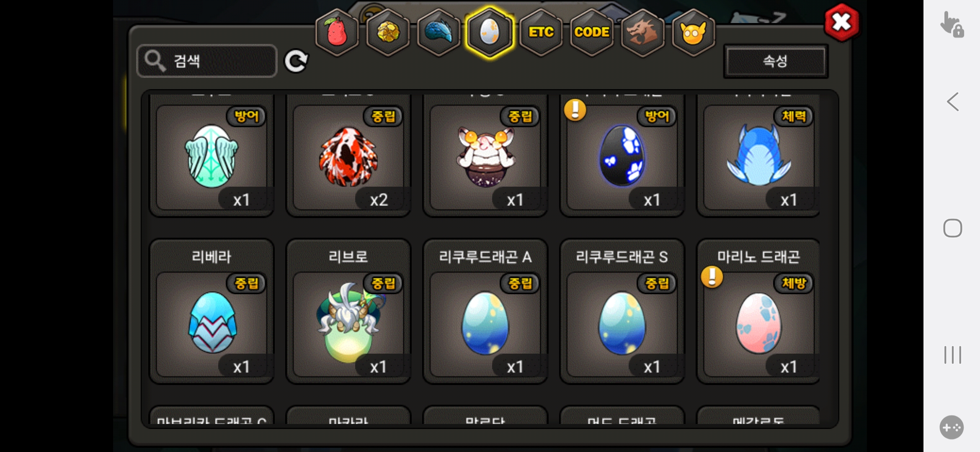Open the CODE category tab

click(x=592, y=33)
